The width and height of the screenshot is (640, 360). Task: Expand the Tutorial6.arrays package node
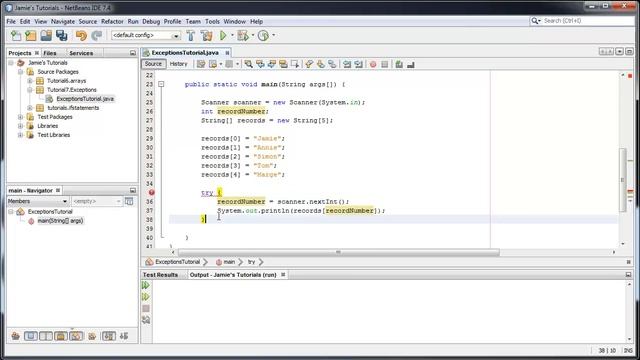coord(30,81)
